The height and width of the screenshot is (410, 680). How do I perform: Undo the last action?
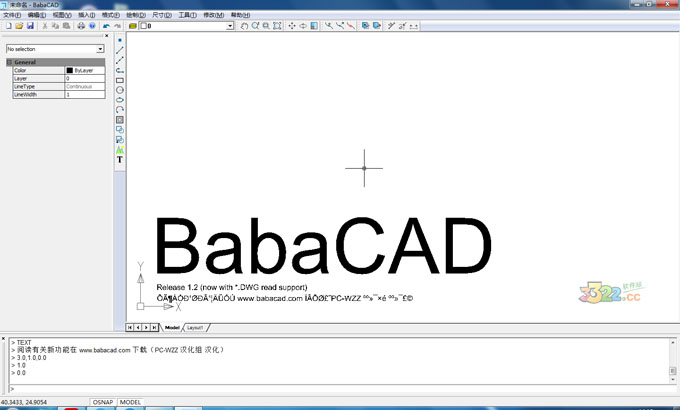coord(106,26)
